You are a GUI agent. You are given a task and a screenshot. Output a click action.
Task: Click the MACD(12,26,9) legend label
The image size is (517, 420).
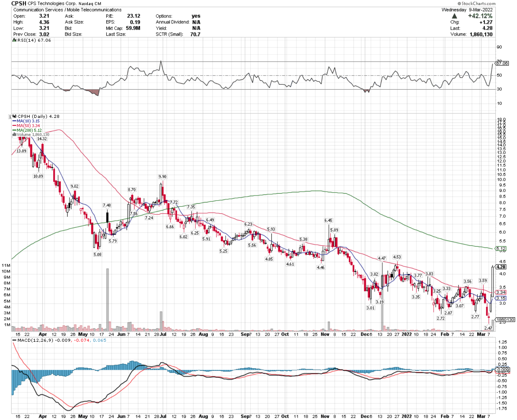pos(35,340)
